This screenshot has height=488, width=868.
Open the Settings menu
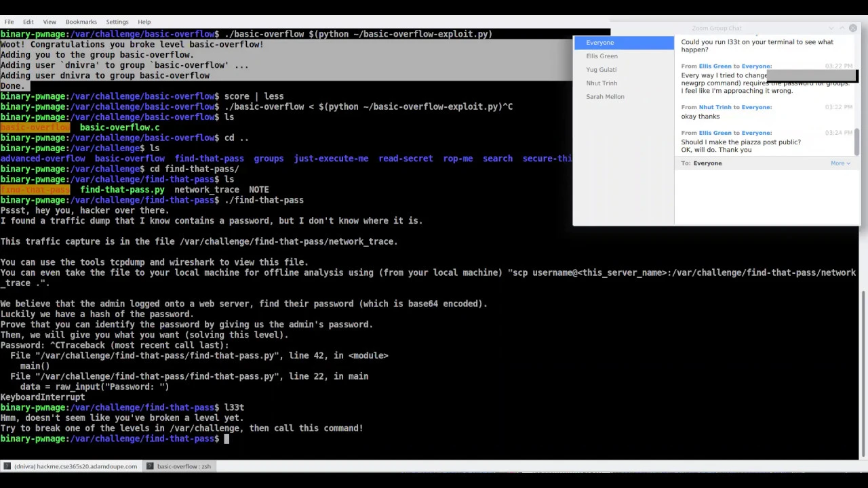(x=117, y=22)
